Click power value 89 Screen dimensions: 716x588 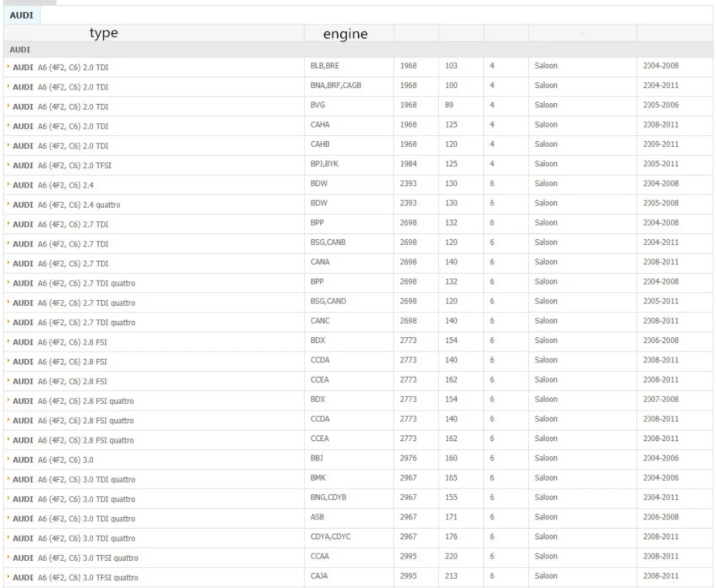[x=450, y=105]
